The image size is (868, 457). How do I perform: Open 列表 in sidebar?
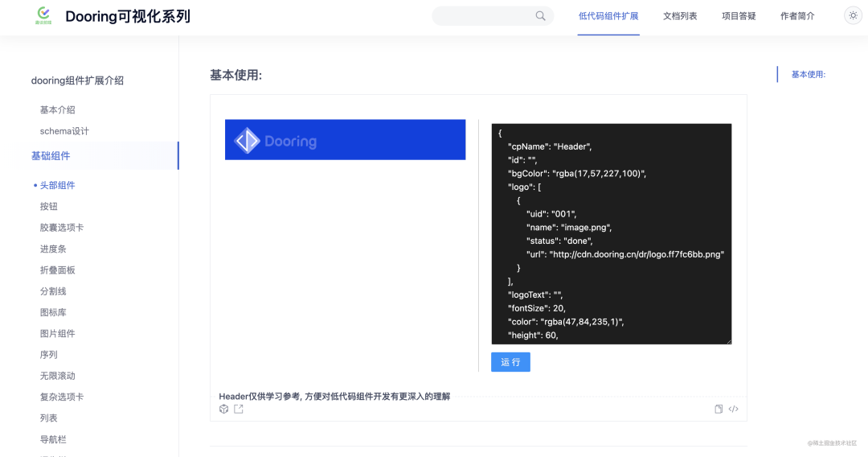[49, 418]
